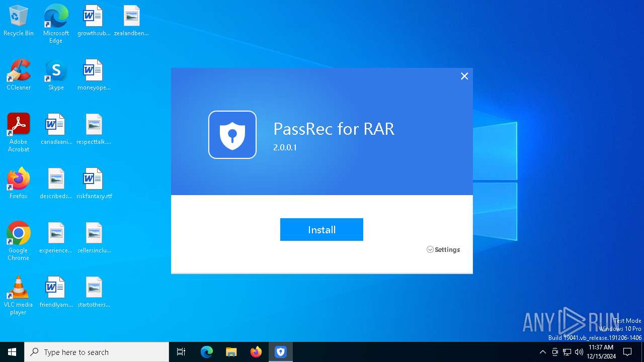Select the experience image file icon
This screenshot has height=362, width=644.
pyautogui.click(x=56, y=238)
